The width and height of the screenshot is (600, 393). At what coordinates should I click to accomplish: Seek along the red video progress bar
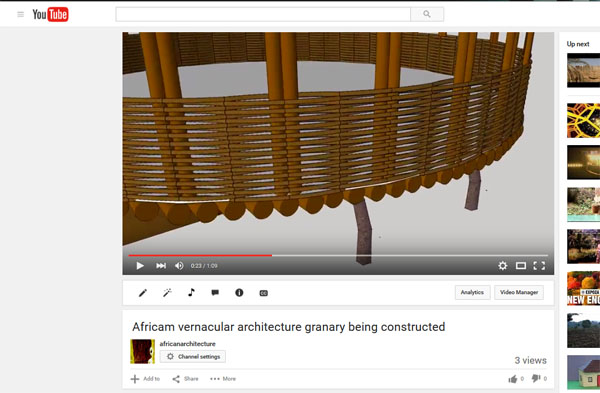[200, 255]
